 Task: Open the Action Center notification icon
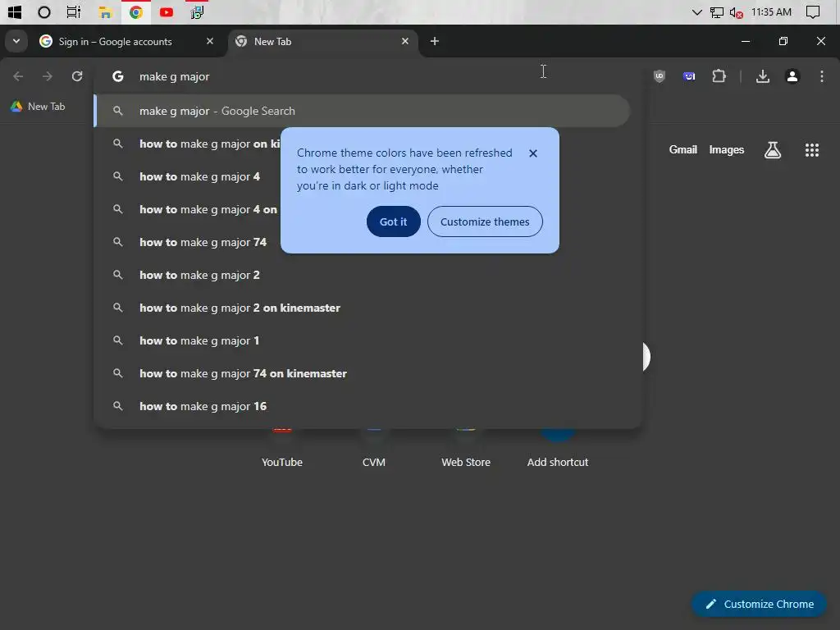tap(813, 11)
